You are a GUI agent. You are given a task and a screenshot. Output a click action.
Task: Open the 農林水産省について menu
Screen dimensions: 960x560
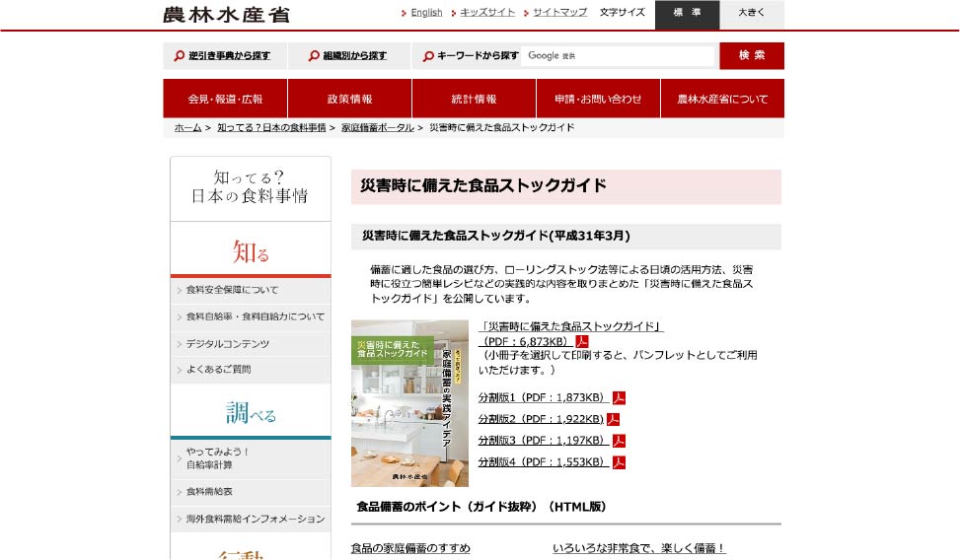[722, 99]
